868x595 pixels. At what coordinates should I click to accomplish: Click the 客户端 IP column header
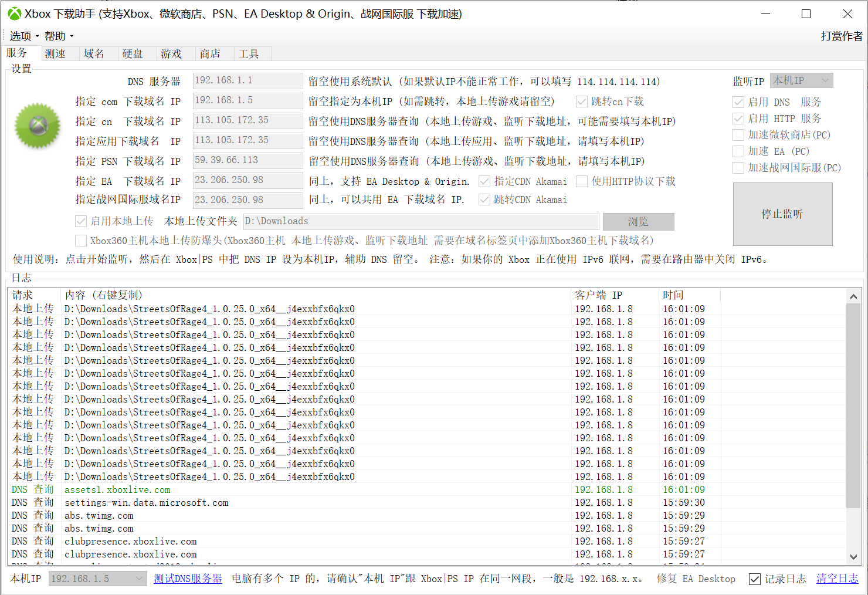615,295
